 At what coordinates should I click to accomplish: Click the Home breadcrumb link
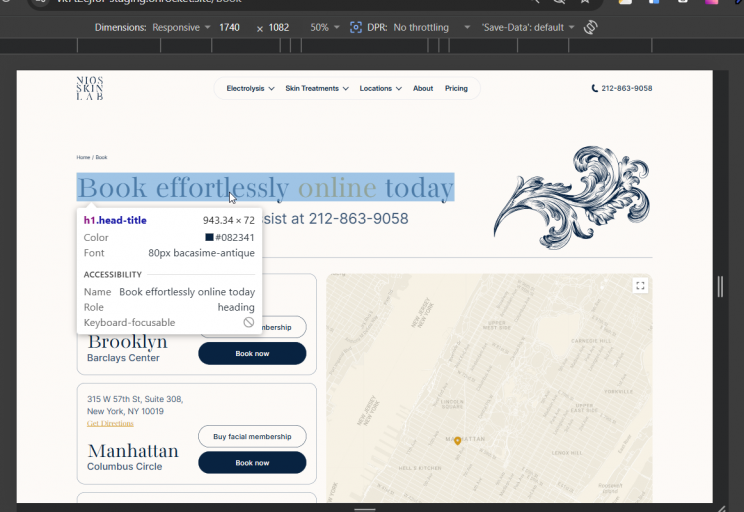83,157
